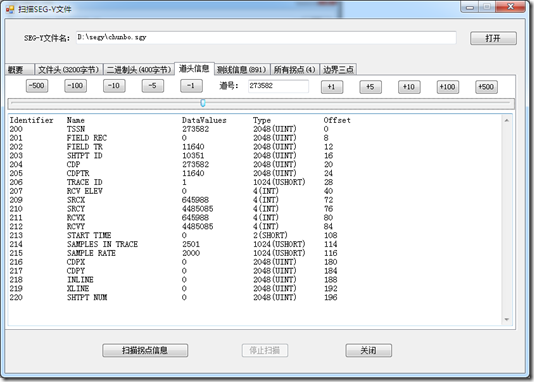Click the +100 trace button

448,87
